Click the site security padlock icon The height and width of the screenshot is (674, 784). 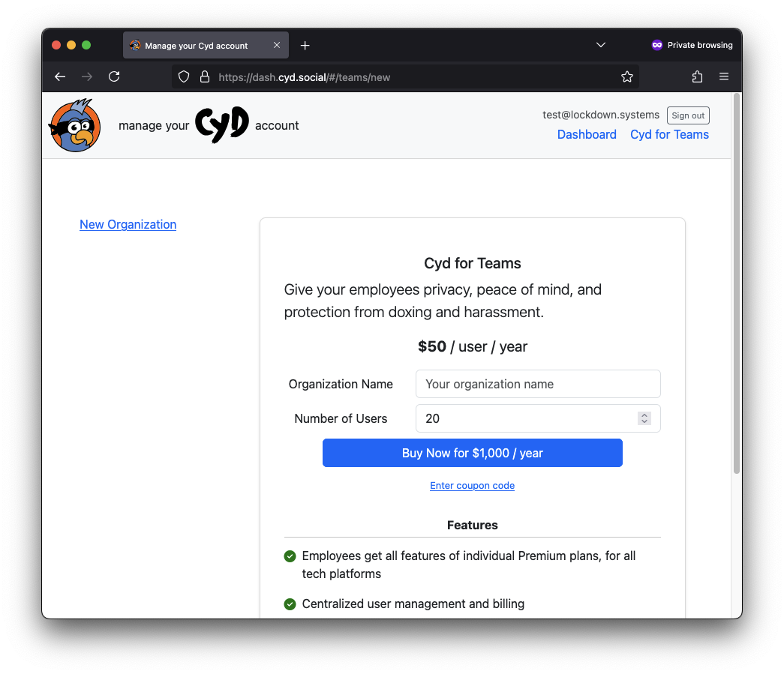(203, 76)
